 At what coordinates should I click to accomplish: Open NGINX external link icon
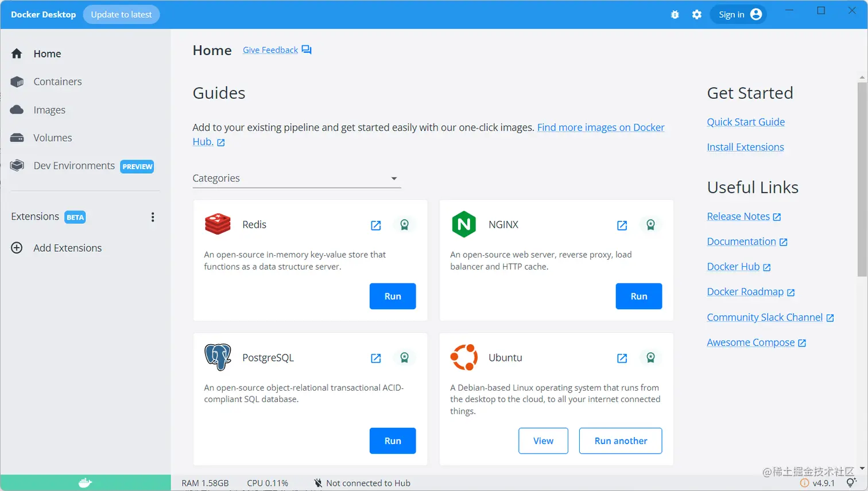point(622,225)
